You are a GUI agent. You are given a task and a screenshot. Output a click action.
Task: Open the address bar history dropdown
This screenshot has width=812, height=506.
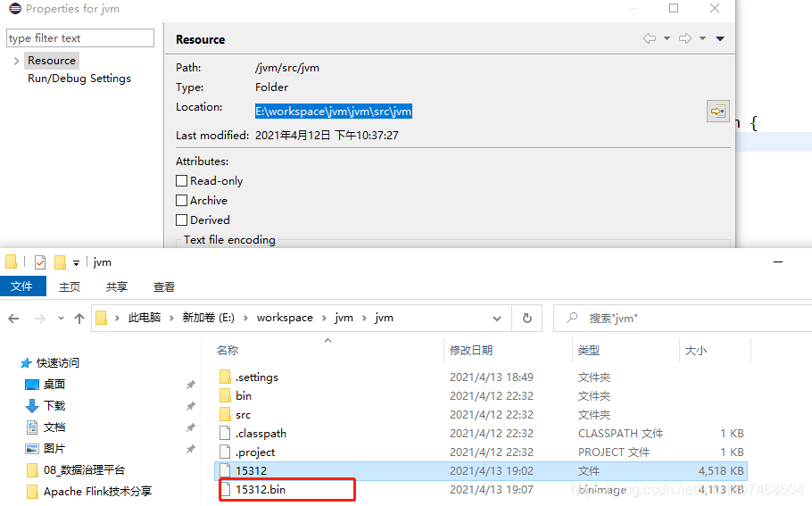[497, 319]
